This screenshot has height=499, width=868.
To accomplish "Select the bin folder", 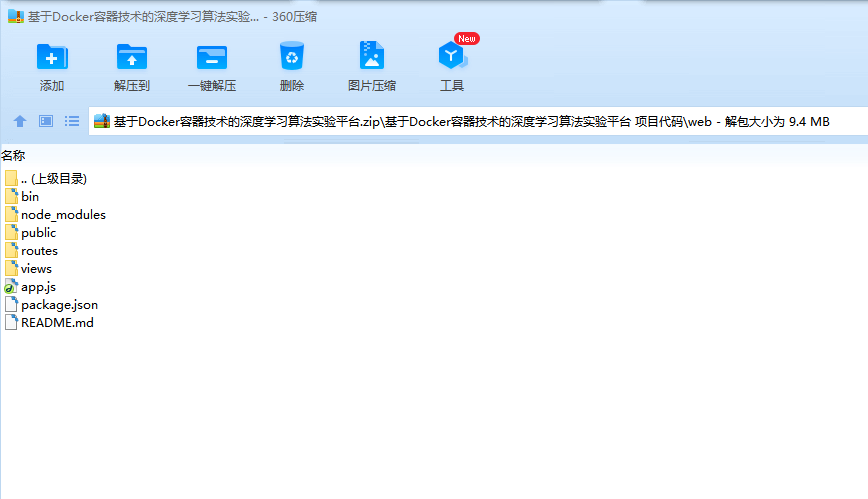I will point(22,197).
